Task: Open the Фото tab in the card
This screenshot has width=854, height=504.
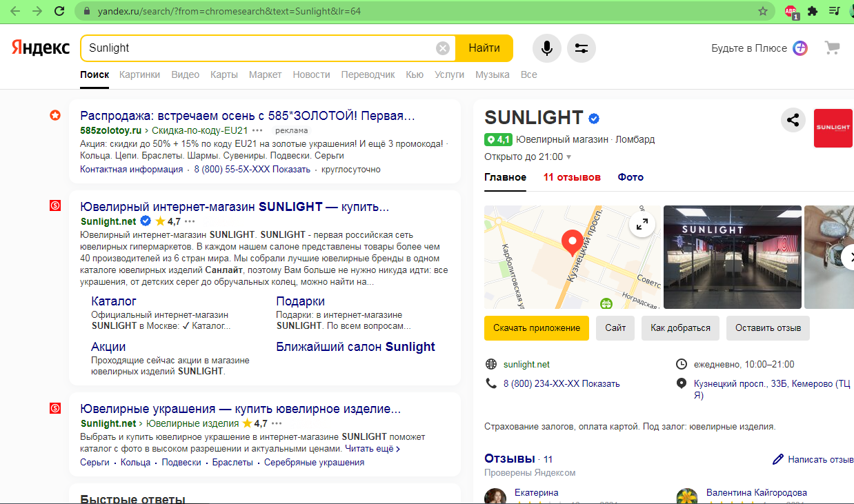Action: [x=630, y=177]
